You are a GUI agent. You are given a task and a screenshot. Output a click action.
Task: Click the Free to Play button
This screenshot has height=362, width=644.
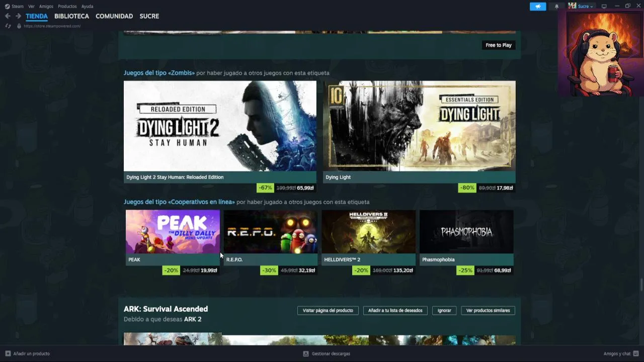click(499, 45)
